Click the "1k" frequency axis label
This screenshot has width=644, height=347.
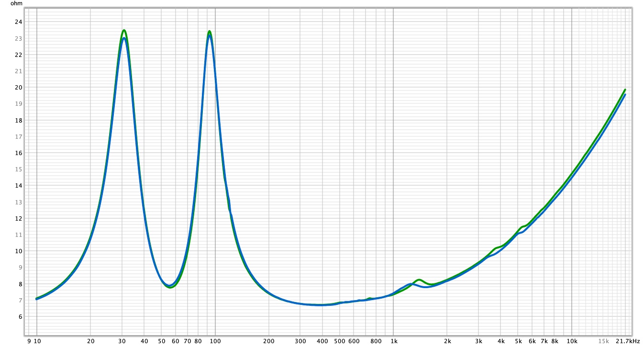pos(394,341)
